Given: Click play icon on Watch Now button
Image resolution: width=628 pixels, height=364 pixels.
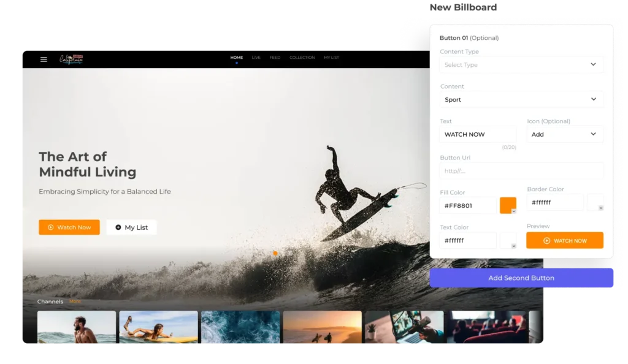Looking at the screenshot, I should pos(51,227).
